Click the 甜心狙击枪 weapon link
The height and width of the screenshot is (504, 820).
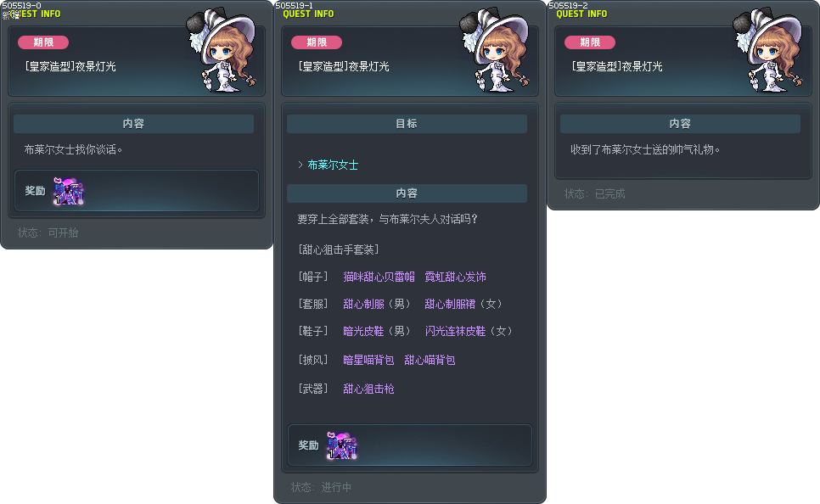click(368, 389)
